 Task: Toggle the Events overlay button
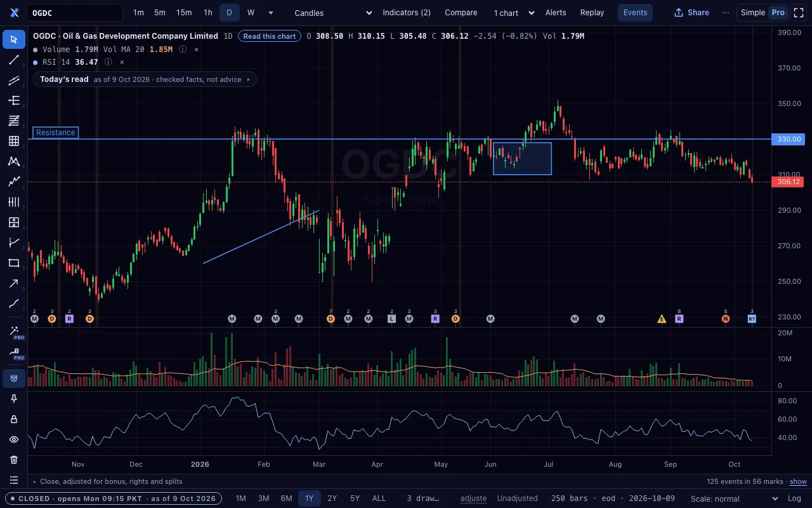[x=635, y=13]
